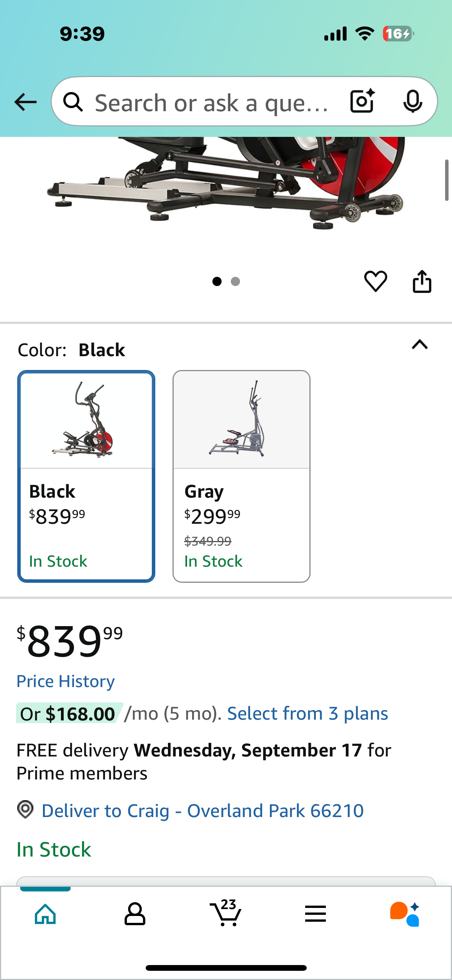Screen dimensions: 452x980
Task: Open camera lens search icon
Action: tap(362, 101)
